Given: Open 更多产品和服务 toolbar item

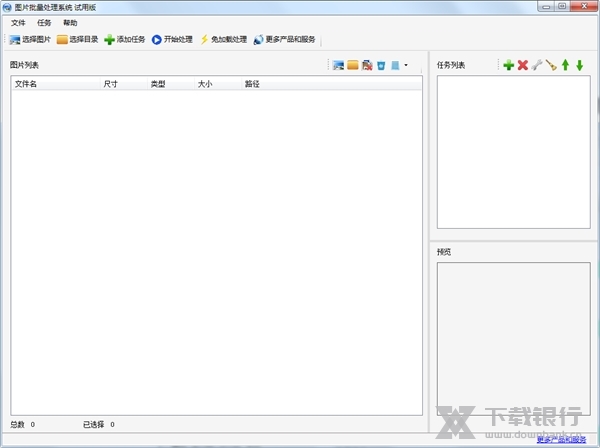Looking at the screenshot, I should click(284, 39).
